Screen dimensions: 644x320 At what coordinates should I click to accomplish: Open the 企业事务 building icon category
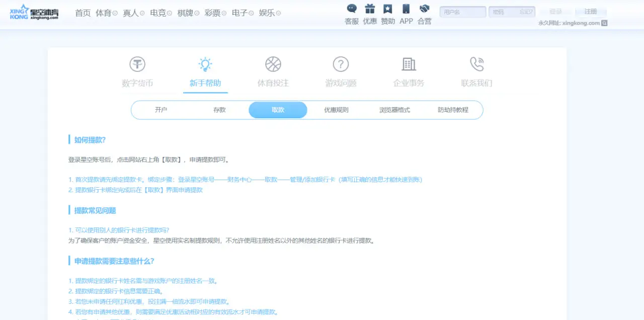(409, 64)
